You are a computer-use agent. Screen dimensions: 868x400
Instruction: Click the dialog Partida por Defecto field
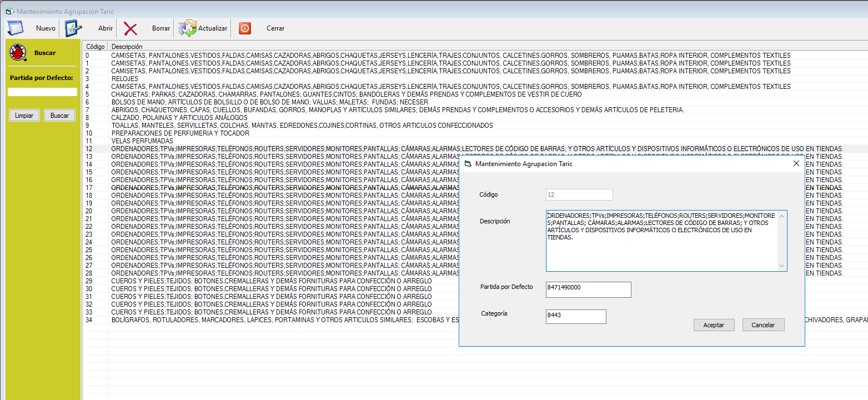tap(588, 289)
